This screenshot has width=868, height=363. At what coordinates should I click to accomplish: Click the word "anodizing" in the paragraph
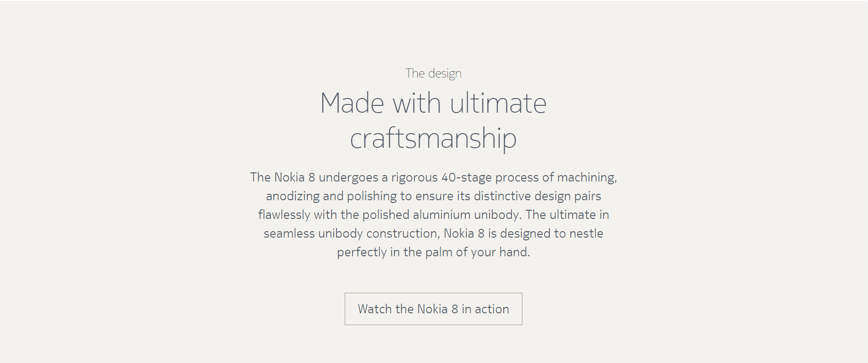pyautogui.click(x=293, y=196)
